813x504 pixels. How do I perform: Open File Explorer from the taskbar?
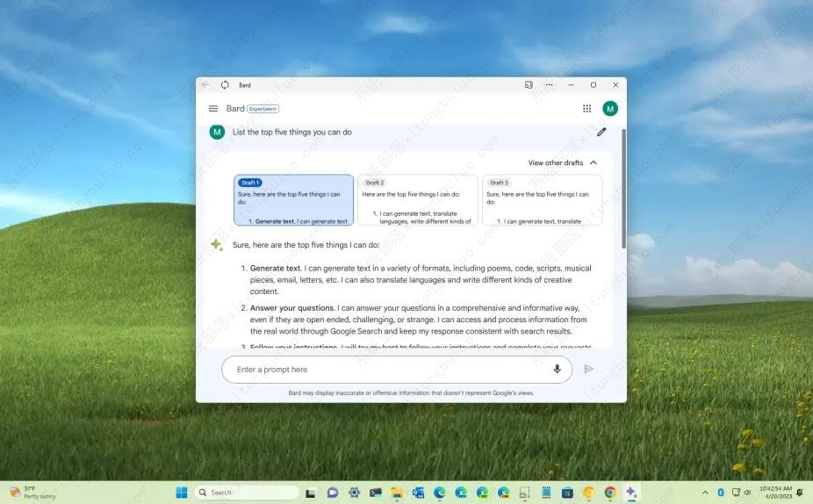(397, 493)
